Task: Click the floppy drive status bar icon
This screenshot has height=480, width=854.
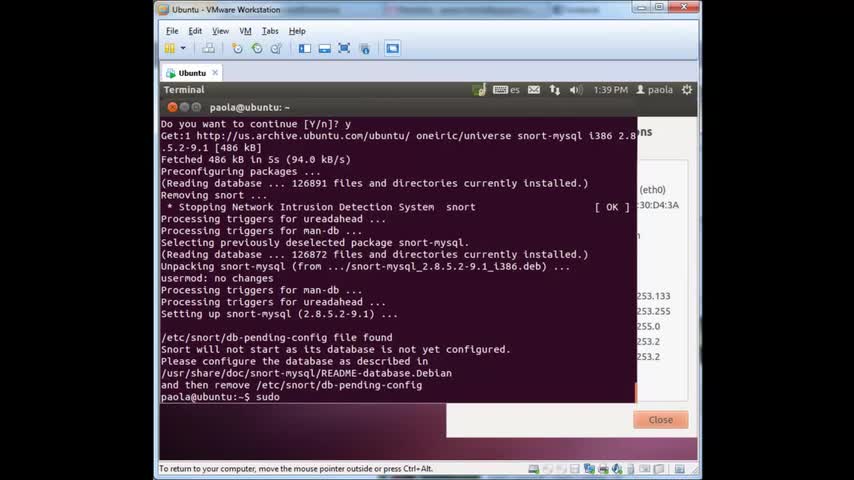Action: click(575, 469)
